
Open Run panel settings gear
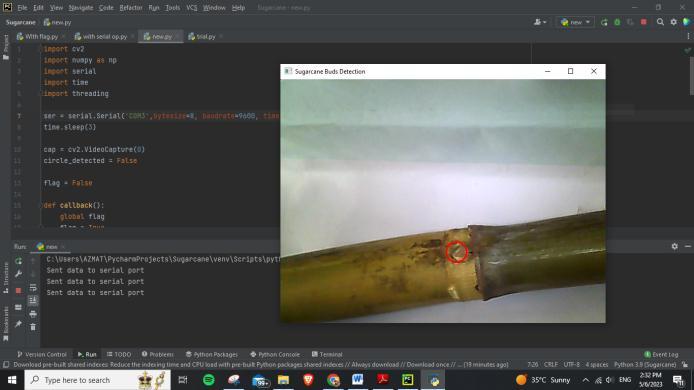(x=675, y=247)
